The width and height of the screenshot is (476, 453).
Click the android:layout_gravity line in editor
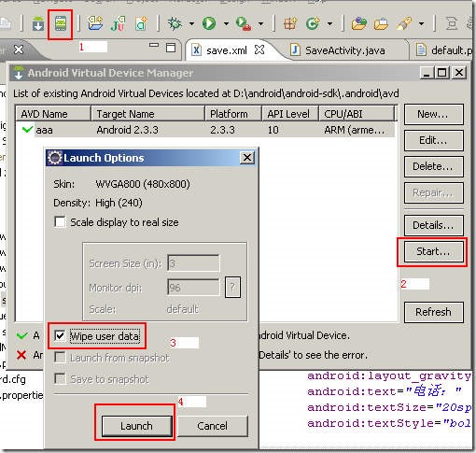point(389,375)
